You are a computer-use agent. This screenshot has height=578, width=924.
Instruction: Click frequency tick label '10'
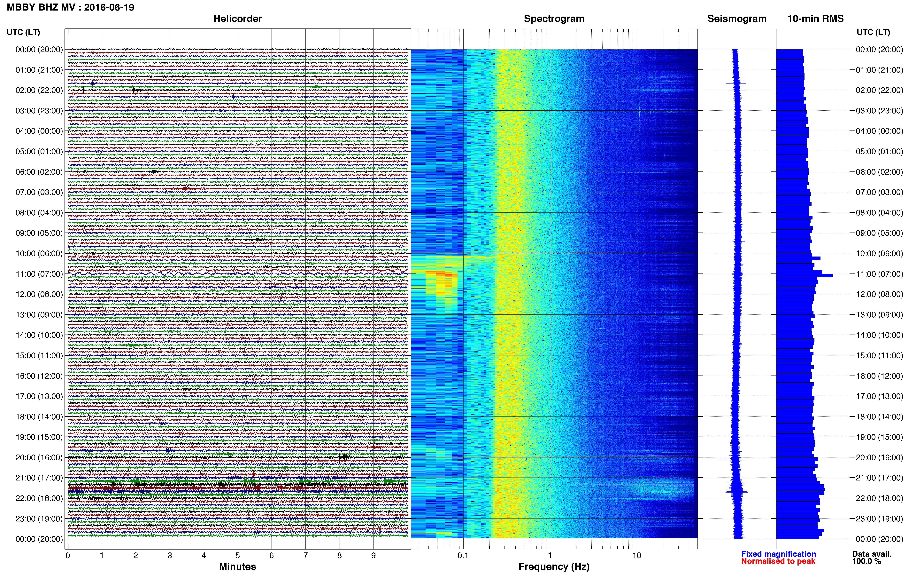point(637,555)
